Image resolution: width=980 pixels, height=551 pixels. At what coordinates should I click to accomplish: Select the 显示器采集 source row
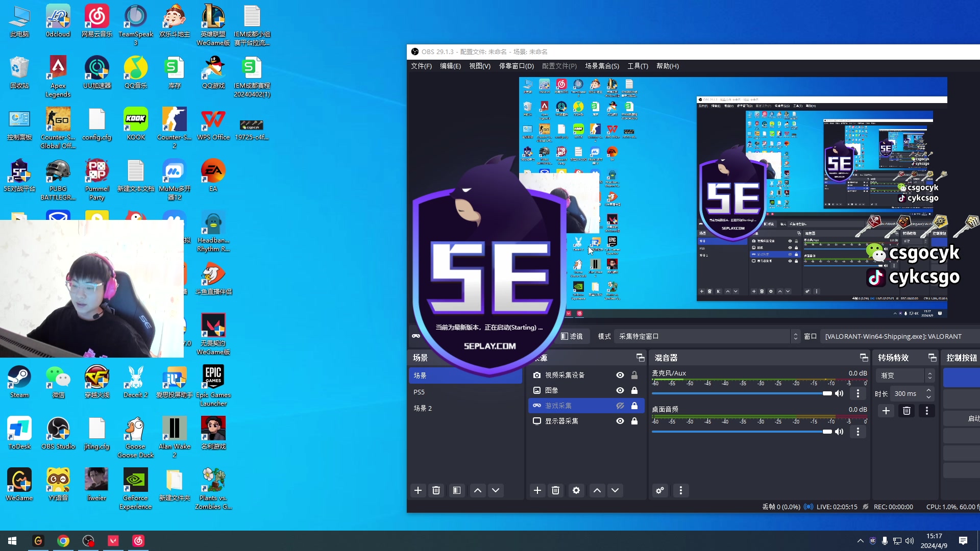(586, 421)
